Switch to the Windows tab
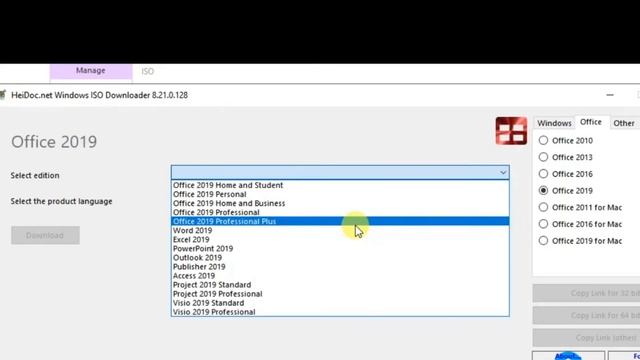The image size is (640, 360). tap(554, 123)
